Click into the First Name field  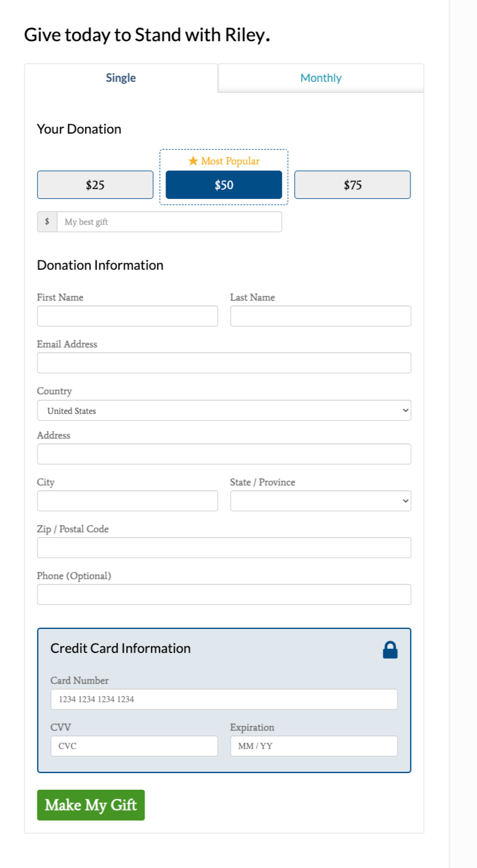(x=127, y=316)
